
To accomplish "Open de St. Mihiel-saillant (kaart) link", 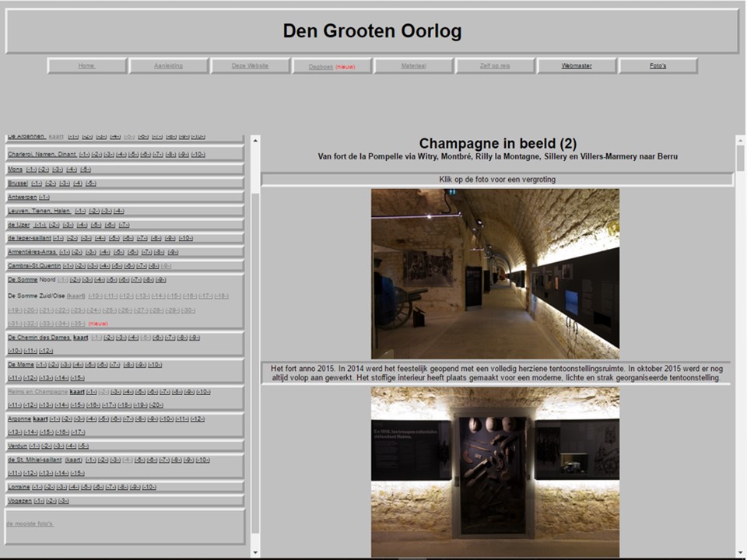I will (73, 460).
